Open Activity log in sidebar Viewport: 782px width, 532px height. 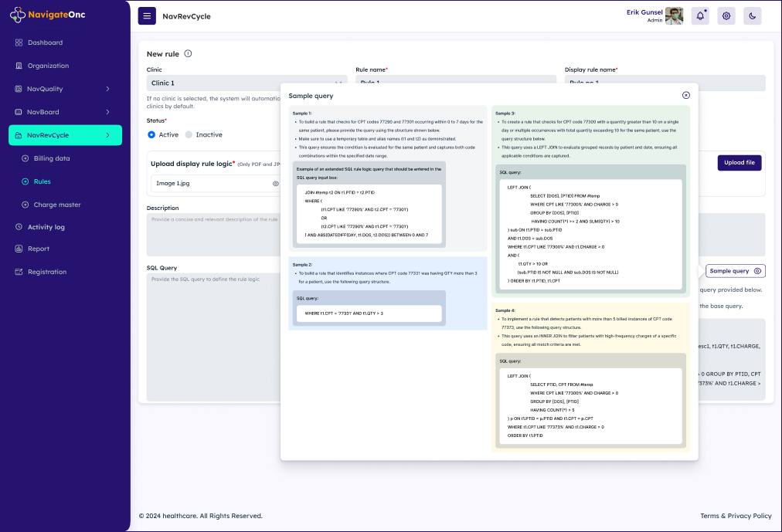pos(46,227)
